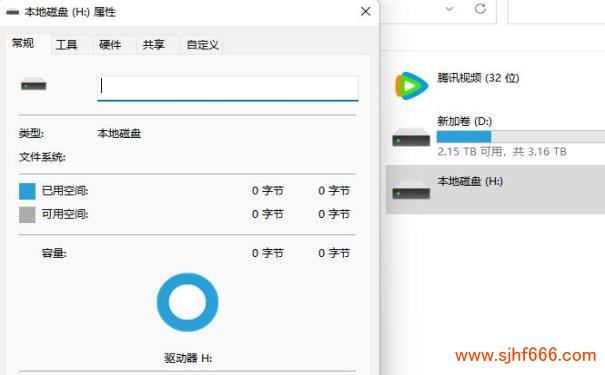Image resolution: width=605 pixels, height=375 pixels.
Task: Open the 硬件 tab
Action: pos(110,45)
